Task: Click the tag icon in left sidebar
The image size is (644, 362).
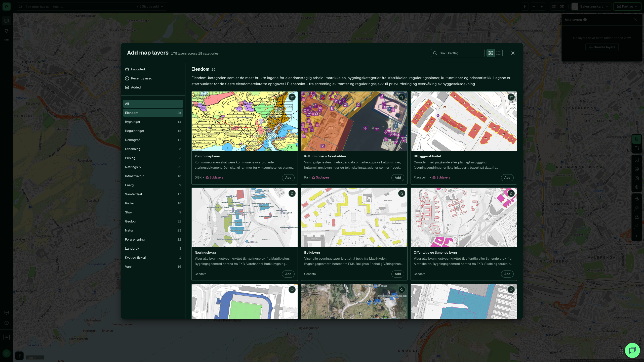Action: coord(7,31)
